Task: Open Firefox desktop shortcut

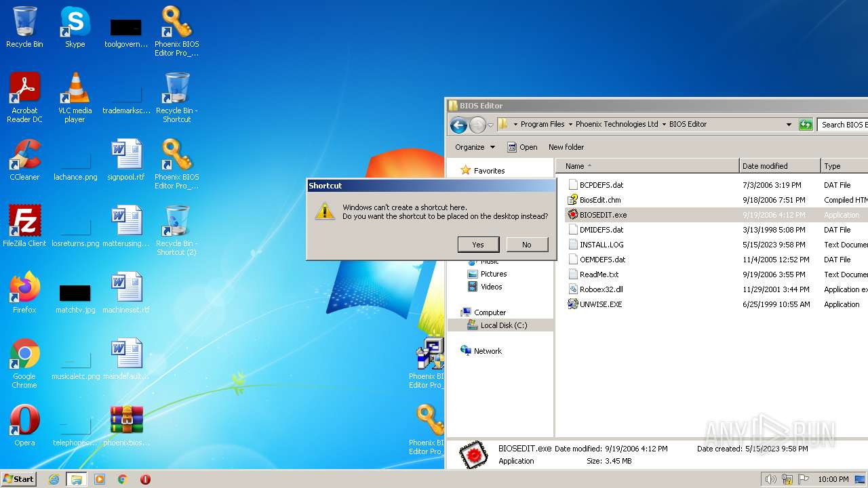Action: tap(24, 293)
